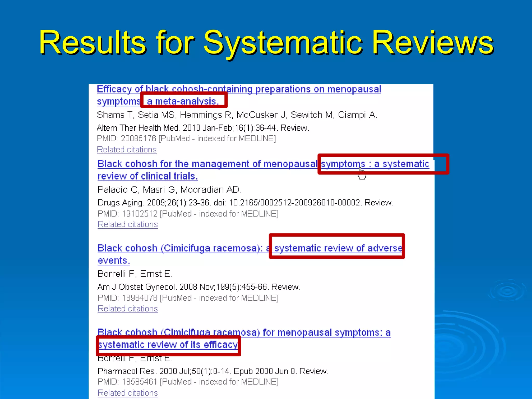Open Black cohosh for the management article link
Image resolution: width=532 pixels, height=399 pixels.
tap(263, 170)
